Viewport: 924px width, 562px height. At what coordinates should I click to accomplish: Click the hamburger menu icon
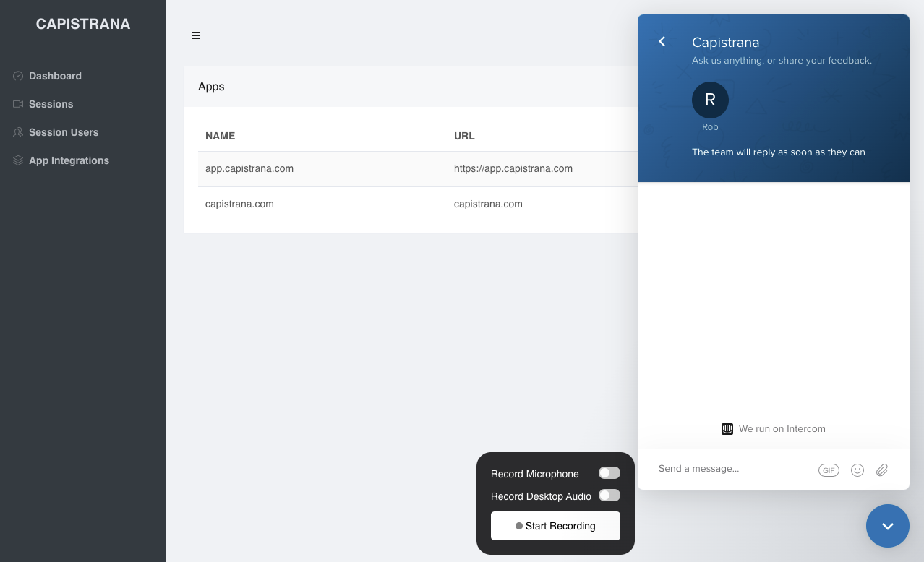196,35
